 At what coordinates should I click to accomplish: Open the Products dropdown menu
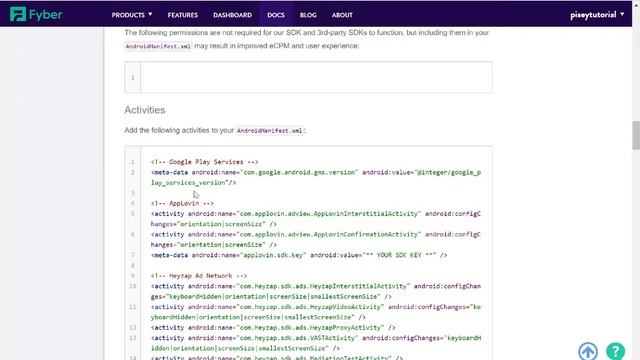pos(132,15)
